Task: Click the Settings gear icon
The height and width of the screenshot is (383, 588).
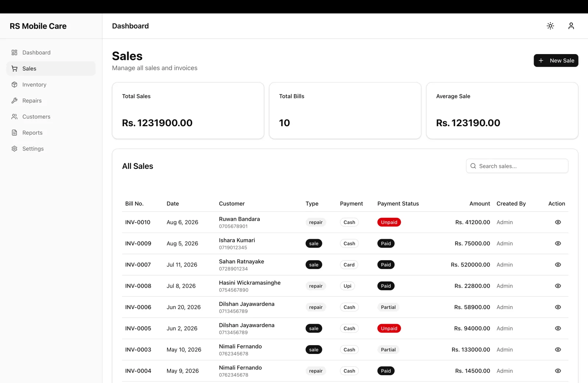Action: 14,149
